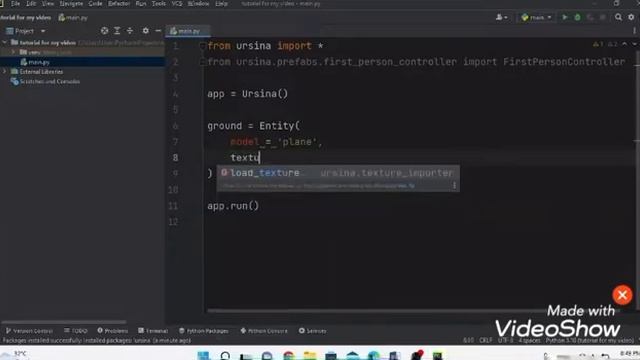Click Select Opened File target icon

(x=104, y=31)
